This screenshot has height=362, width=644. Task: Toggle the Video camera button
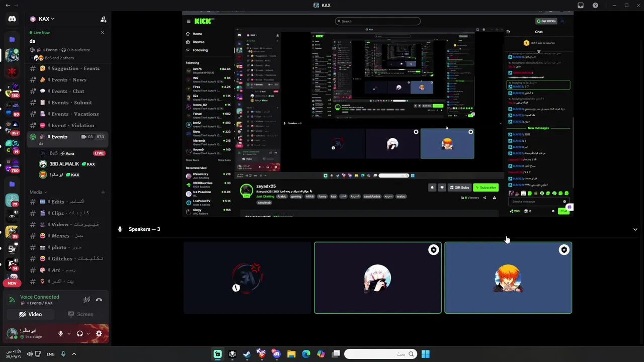31,314
